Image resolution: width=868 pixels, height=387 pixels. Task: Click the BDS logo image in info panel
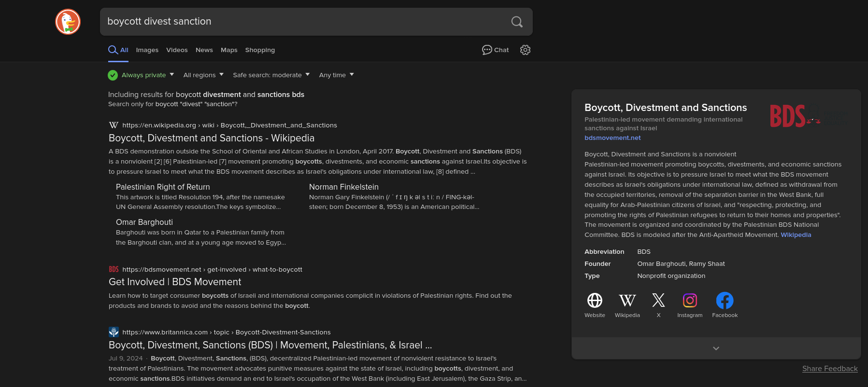[x=810, y=116]
